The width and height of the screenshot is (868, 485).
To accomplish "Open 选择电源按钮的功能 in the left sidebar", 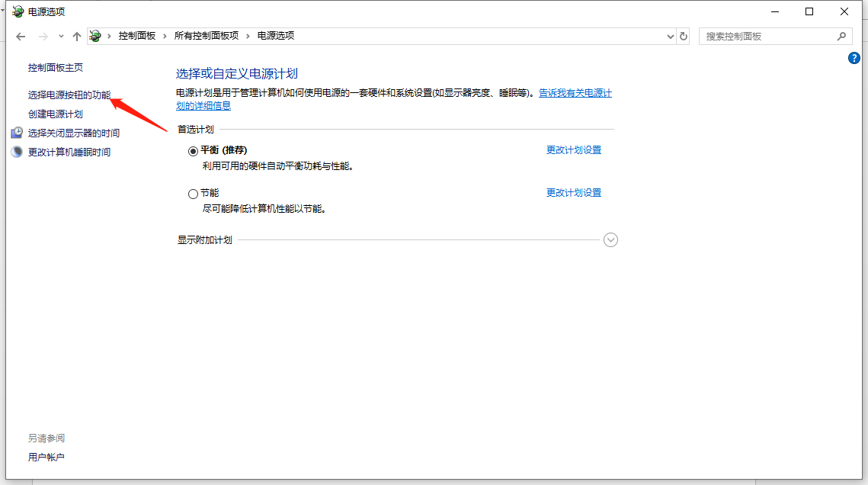I will point(69,95).
